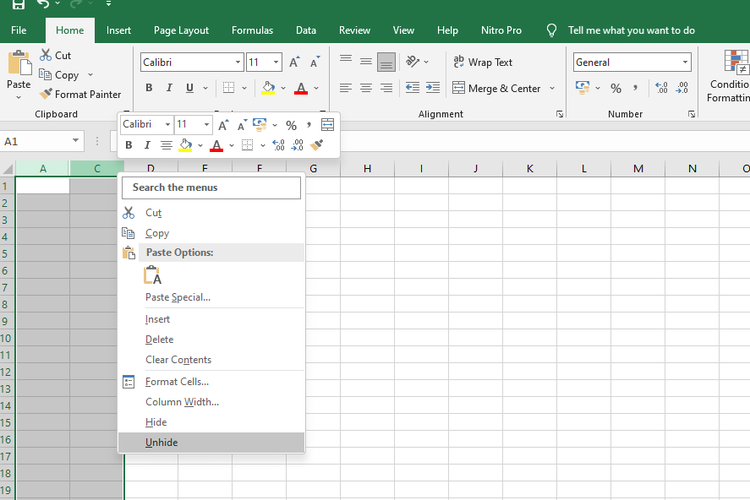750x500 pixels.
Task: Click Search the menus field
Action: pos(211,188)
